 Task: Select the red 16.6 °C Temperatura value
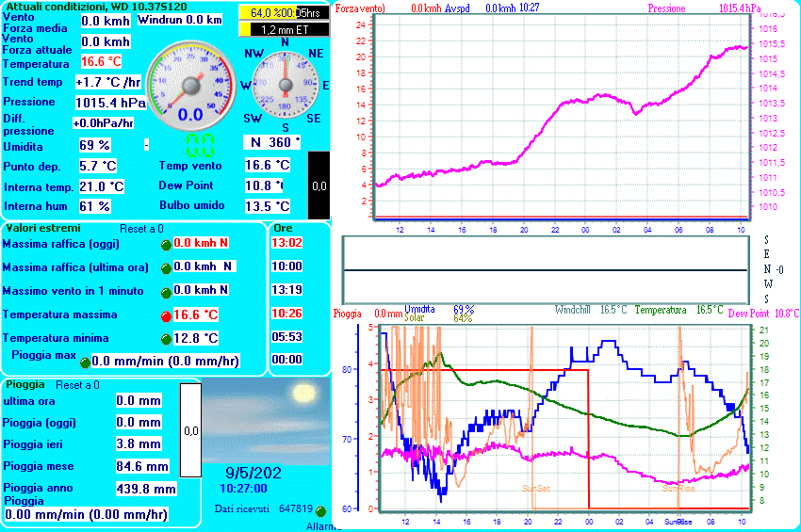(x=101, y=62)
